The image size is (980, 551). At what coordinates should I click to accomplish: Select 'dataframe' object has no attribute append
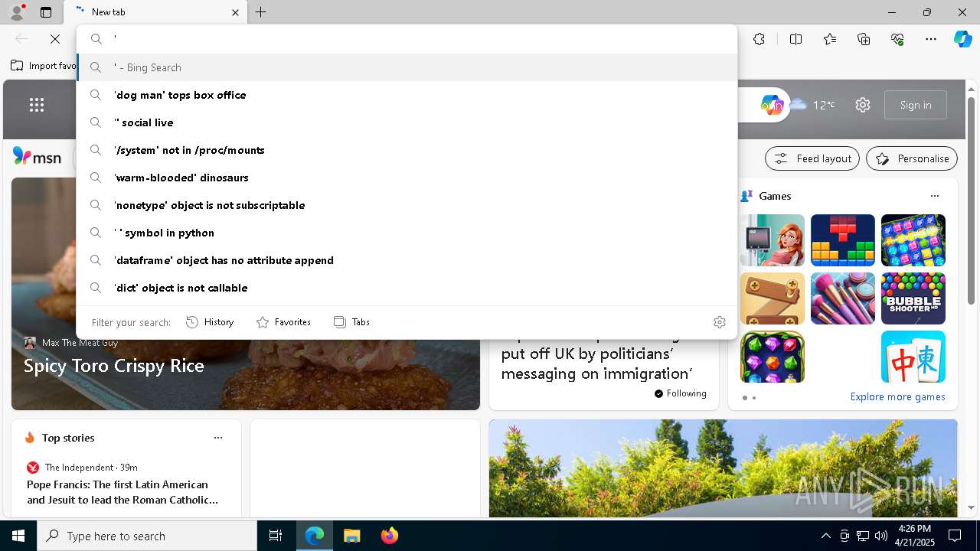[407, 260]
